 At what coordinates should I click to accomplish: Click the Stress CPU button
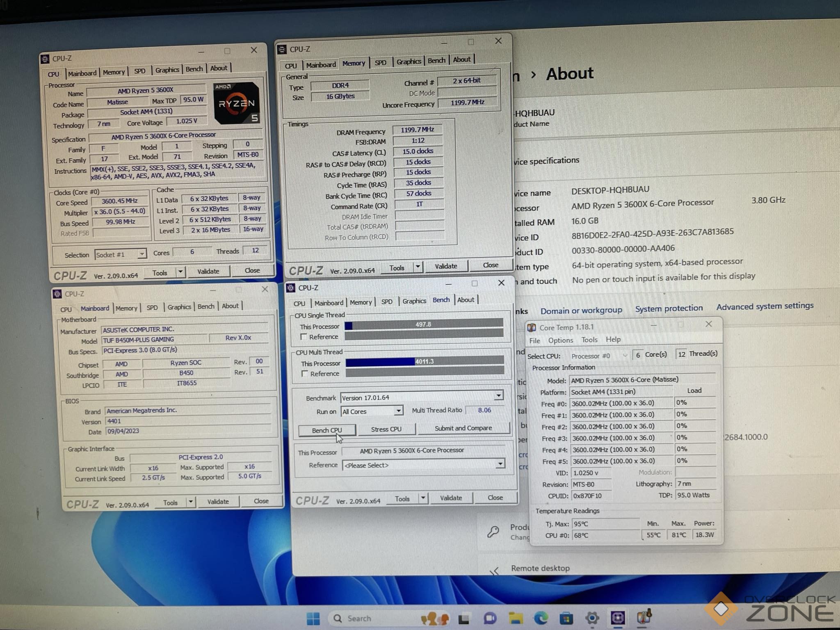pos(386,429)
